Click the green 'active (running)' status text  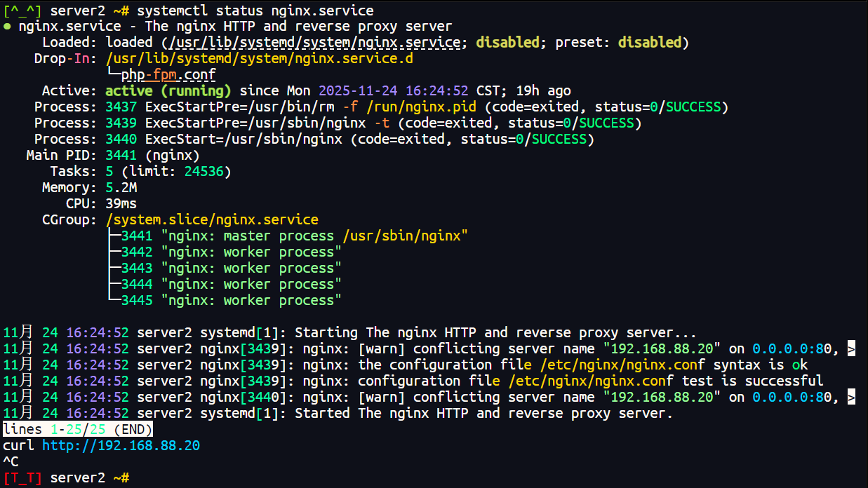[x=168, y=91]
